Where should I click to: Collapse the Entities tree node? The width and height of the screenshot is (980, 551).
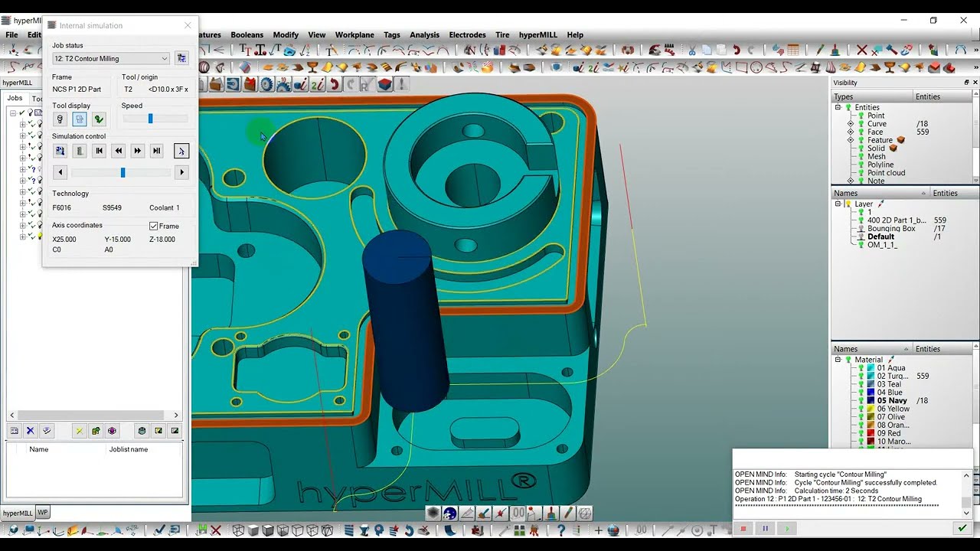[x=838, y=107]
